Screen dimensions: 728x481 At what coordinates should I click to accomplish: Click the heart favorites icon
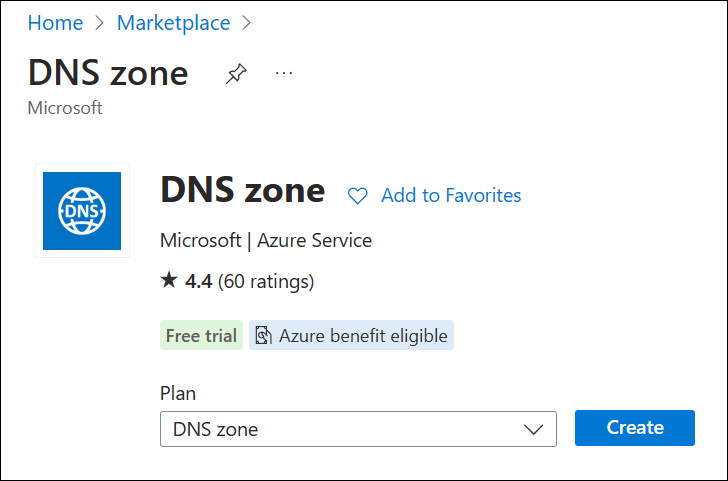coord(357,196)
